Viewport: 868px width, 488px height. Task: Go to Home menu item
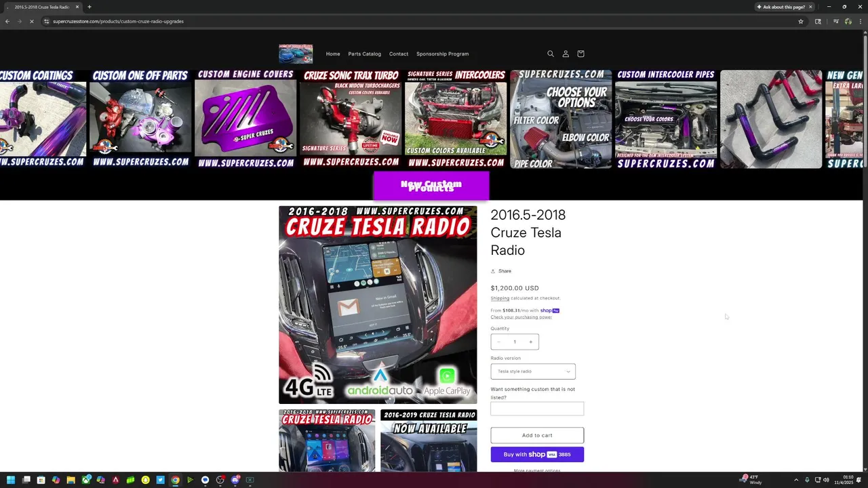pyautogui.click(x=333, y=54)
